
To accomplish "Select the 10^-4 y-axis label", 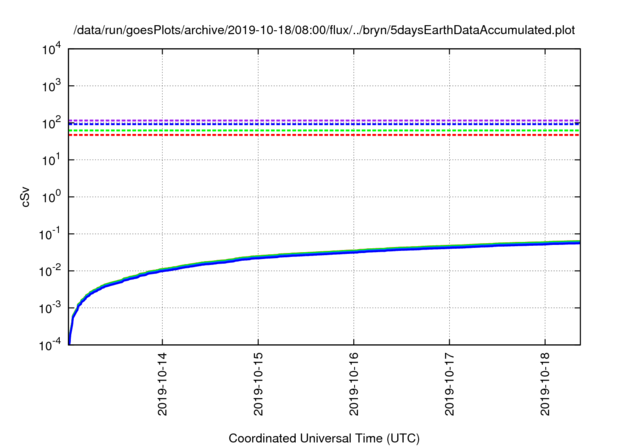I will (x=49, y=345).
